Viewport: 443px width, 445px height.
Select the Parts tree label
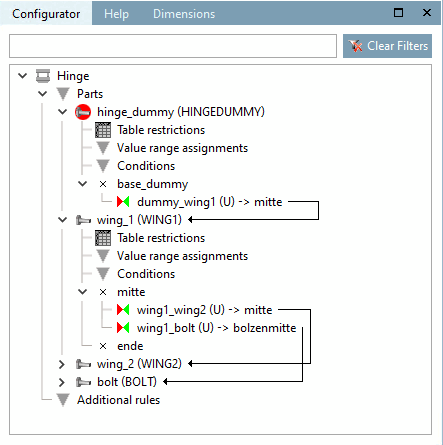tap(90, 94)
